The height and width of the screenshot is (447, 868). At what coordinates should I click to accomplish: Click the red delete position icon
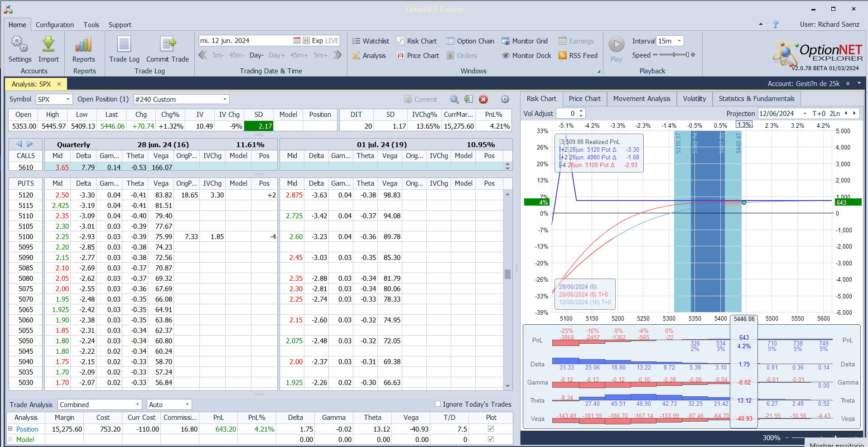483,99
